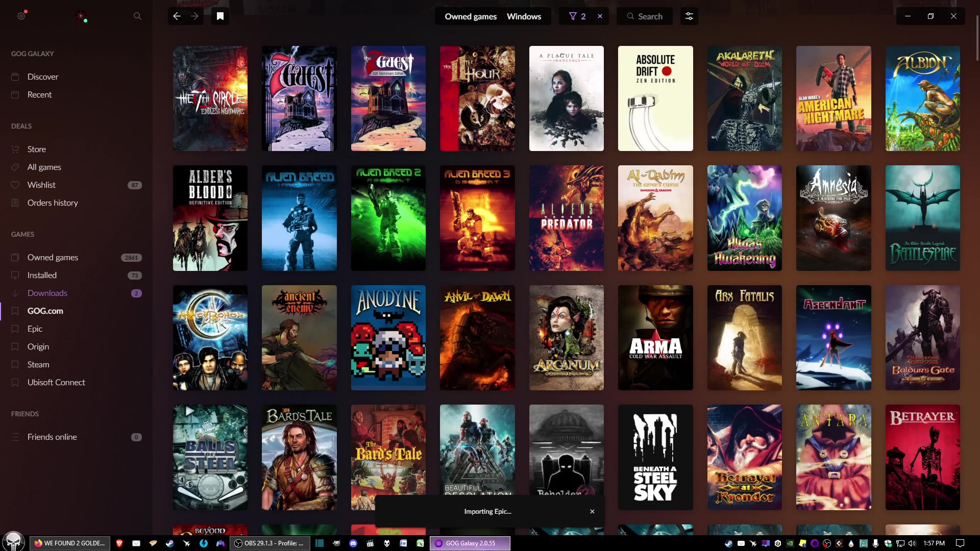
Task: Open the Anodyne game cover
Action: tap(388, 337)
